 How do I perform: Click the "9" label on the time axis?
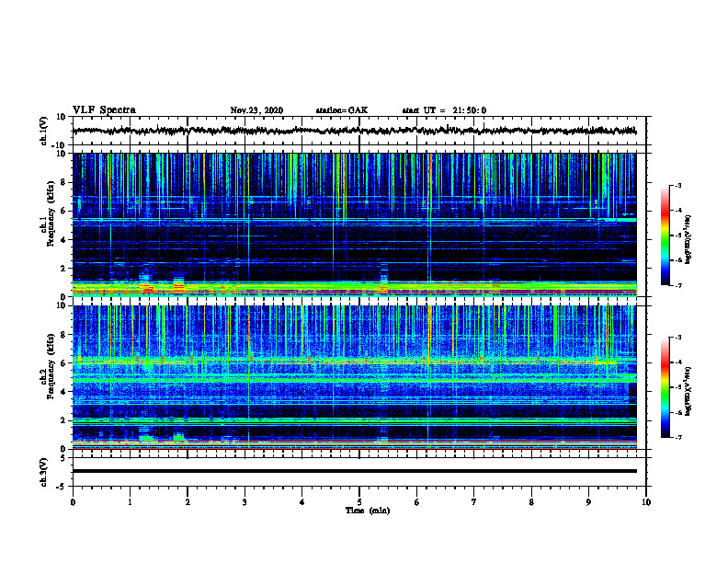coord(588,502)
